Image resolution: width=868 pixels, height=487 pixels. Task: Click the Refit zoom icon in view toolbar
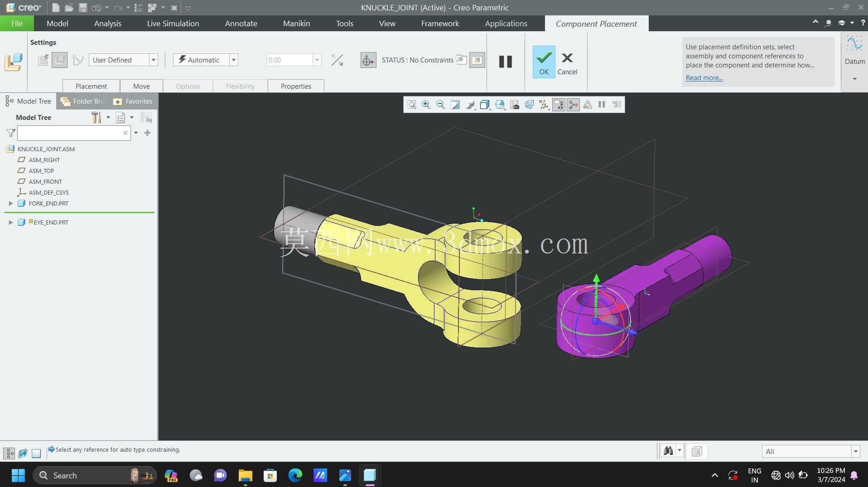click(x=411, y=105)
